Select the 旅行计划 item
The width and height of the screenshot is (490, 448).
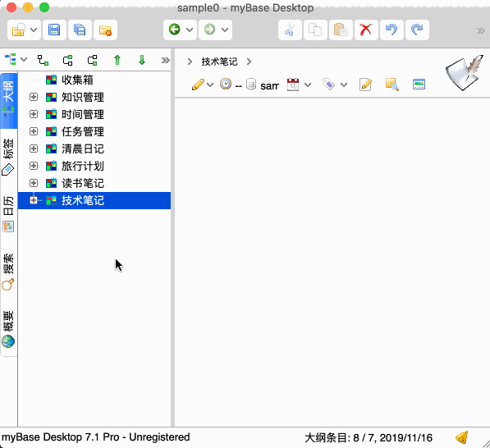point(83,166)
